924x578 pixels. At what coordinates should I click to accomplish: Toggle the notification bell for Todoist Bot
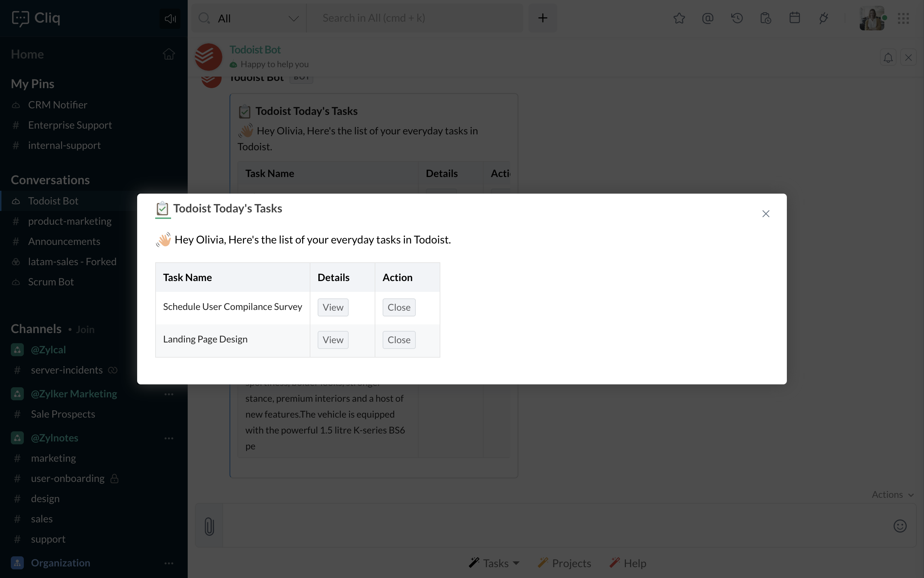(x=888, y=58)
